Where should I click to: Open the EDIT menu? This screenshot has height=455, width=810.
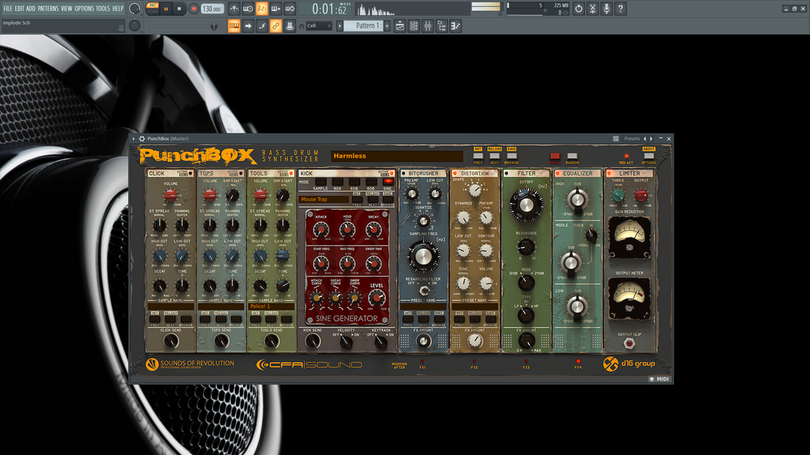[19, 8]
